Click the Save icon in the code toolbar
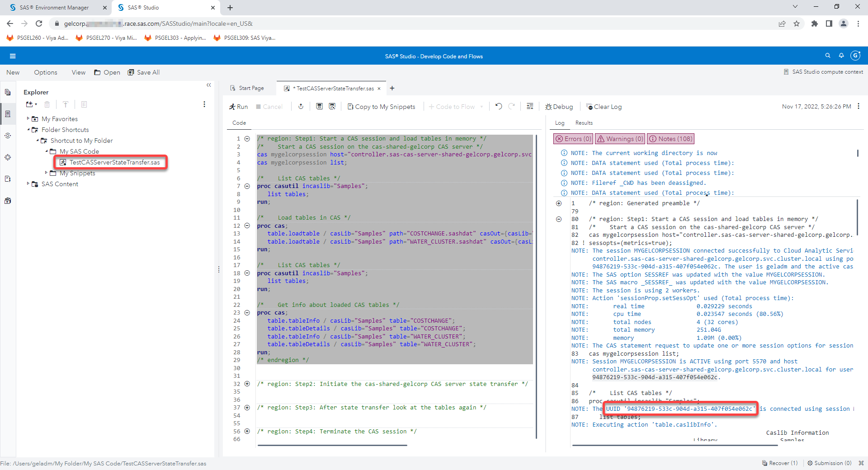The image size is (868, 470). (x=319, y=106)
